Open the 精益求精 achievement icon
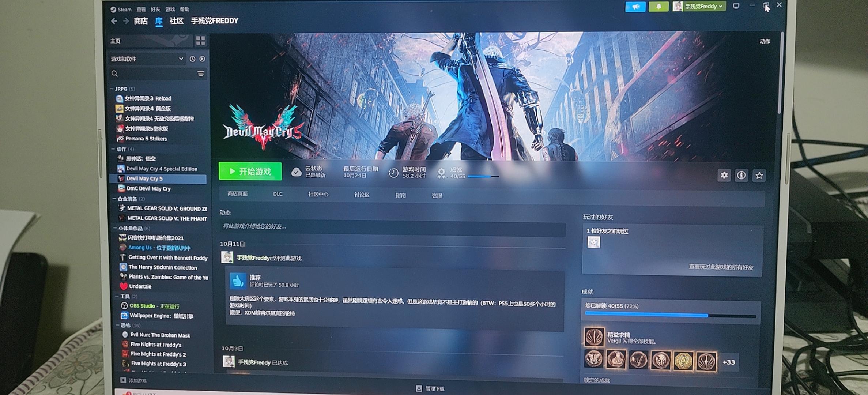Screen dimensions: 868x395 point(594,337)
